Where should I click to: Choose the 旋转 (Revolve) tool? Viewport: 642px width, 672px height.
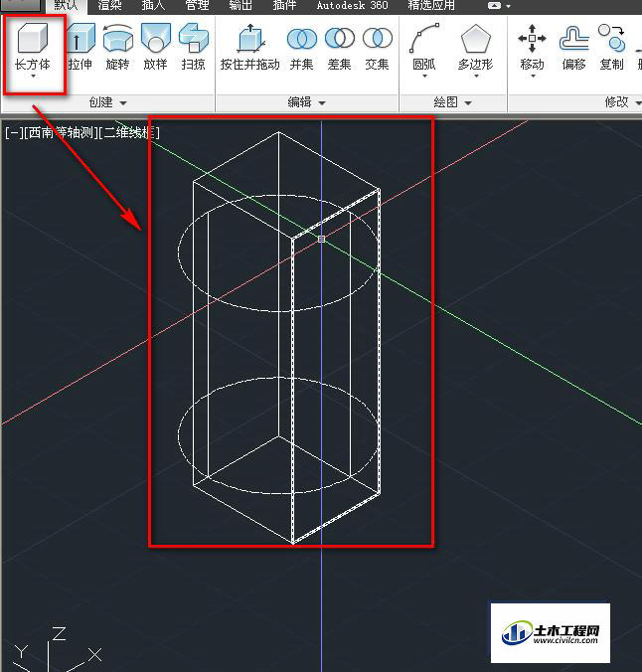[x=117, y=47]
